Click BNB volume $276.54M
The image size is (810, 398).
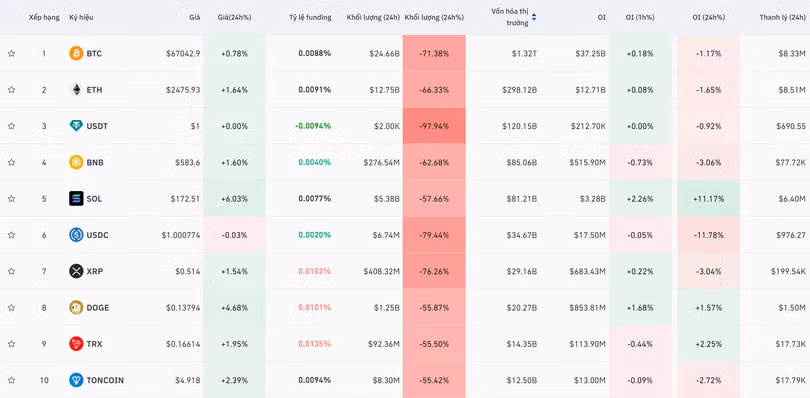click(x=381, y=162)
